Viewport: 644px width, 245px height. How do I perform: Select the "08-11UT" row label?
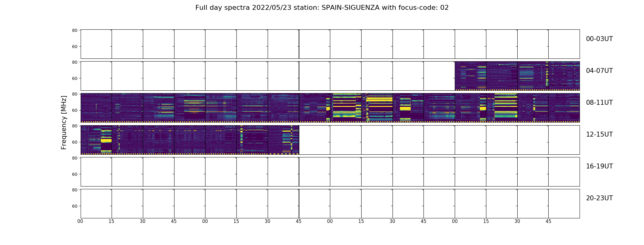599,103
